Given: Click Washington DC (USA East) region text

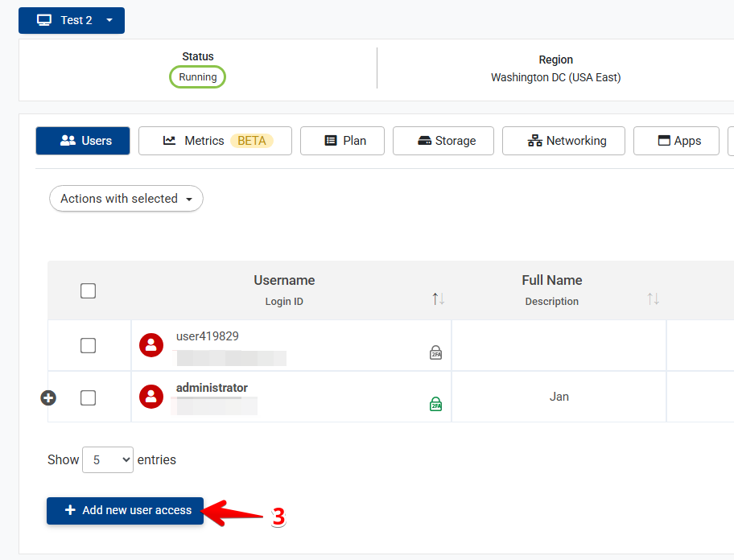Looking at the screenshot, I should tap(555, 77).
